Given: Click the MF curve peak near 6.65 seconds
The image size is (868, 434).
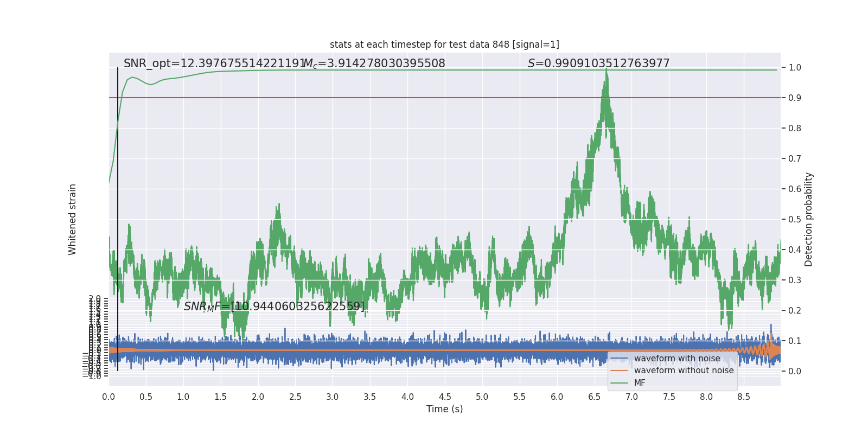Looking at the screenshot, I should click(x=607, y=71).
